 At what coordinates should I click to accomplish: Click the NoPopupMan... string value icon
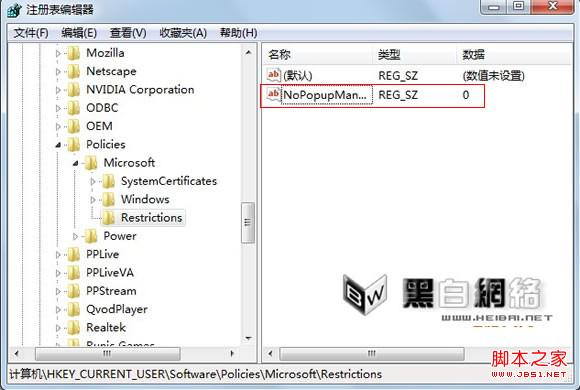click(274, 95)
